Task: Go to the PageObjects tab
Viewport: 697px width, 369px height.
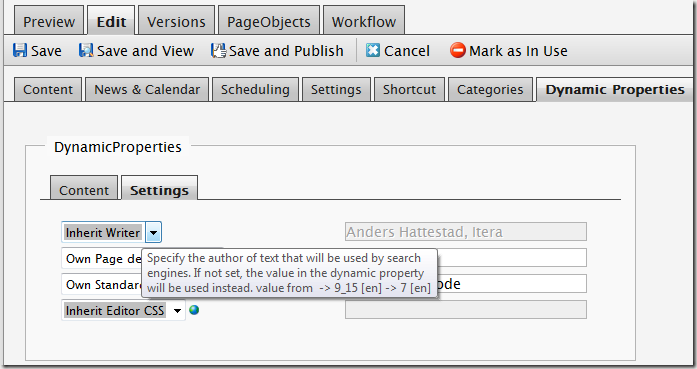Action: pyautogui.click(x=269, y=21)
